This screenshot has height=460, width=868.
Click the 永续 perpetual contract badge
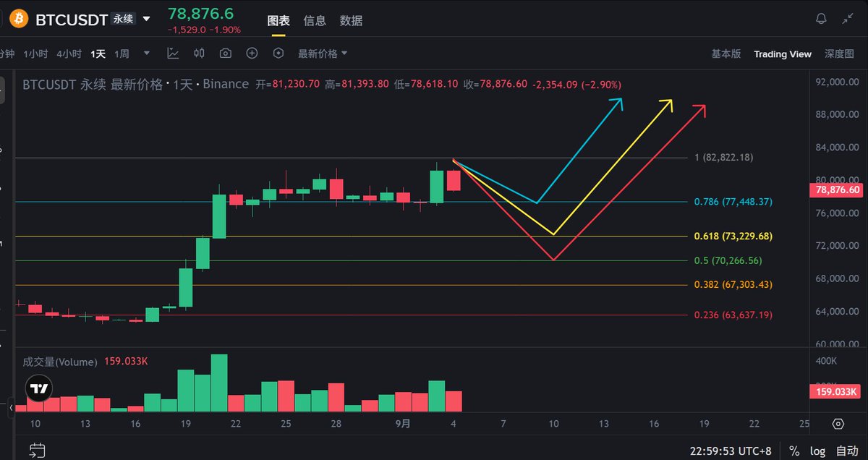click(124, 20)
